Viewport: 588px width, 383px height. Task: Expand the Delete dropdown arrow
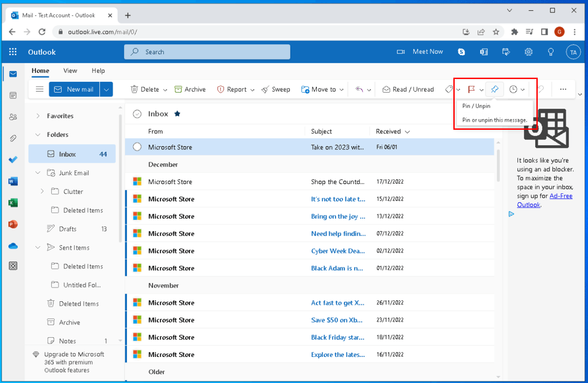tap(165, 90)
